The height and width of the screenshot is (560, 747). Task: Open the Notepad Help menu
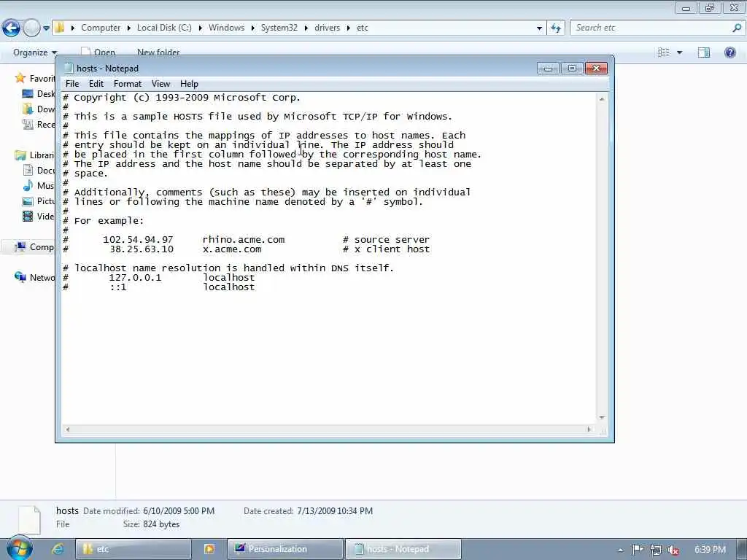189,84
